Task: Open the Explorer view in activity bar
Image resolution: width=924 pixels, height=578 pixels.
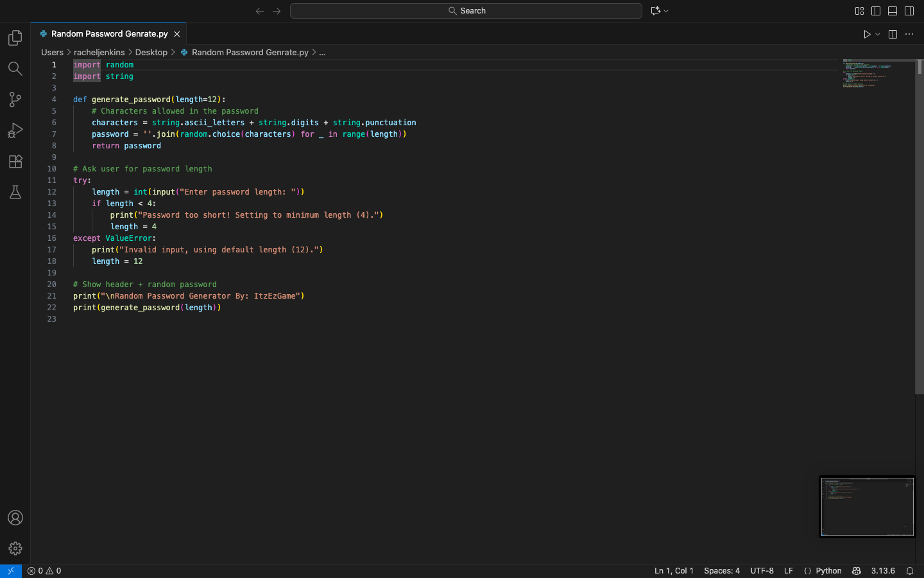Action: coord(15,38)
